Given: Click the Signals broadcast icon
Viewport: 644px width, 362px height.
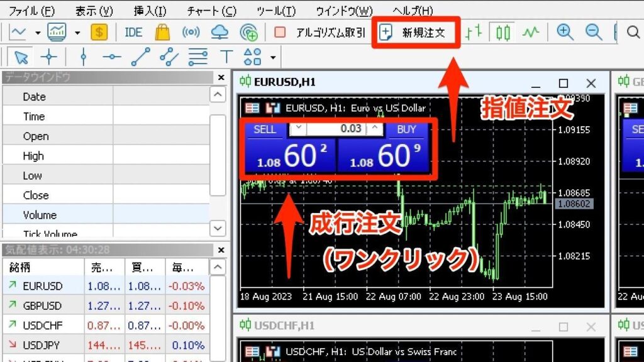Looking at the screenshot, I should [x=191, y=32].
